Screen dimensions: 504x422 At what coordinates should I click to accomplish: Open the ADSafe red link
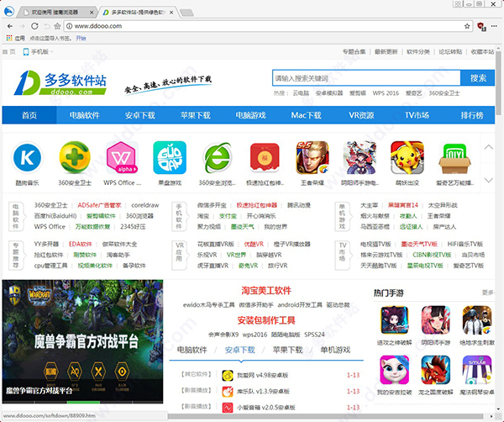pyautogui.click(x=99, y=205)
